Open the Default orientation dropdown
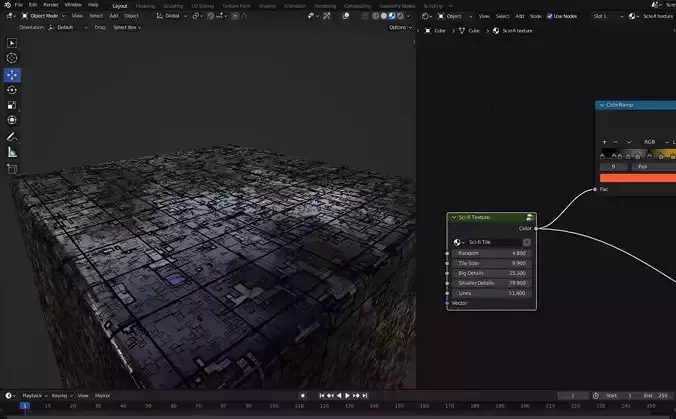The height and width of the screenshot is (419, 676). pos(68,27)
